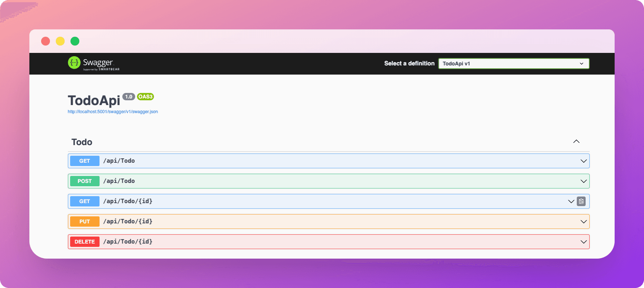644x288 pixels.
Task: Click the Todo section heading
Action: click(82, 142)
